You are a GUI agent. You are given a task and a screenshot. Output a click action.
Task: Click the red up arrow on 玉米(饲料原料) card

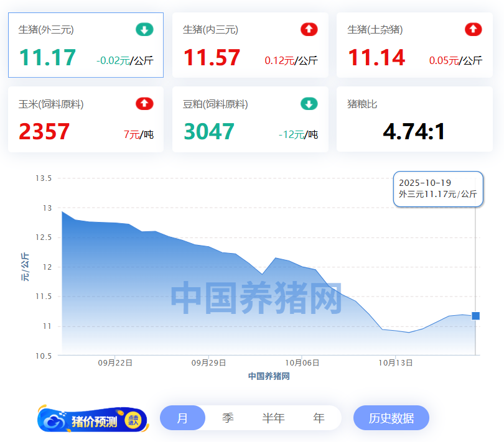point(144,104)
